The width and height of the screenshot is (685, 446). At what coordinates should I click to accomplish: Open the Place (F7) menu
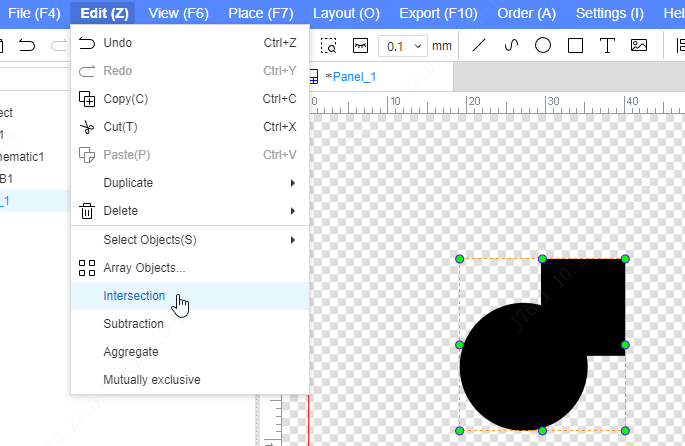pyautogui.click(x=260, y=13)
